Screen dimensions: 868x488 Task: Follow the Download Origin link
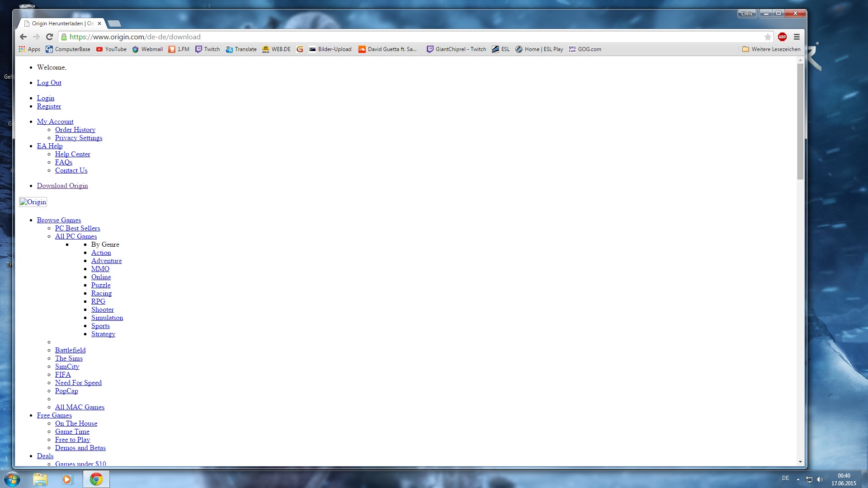pos(62,186)
